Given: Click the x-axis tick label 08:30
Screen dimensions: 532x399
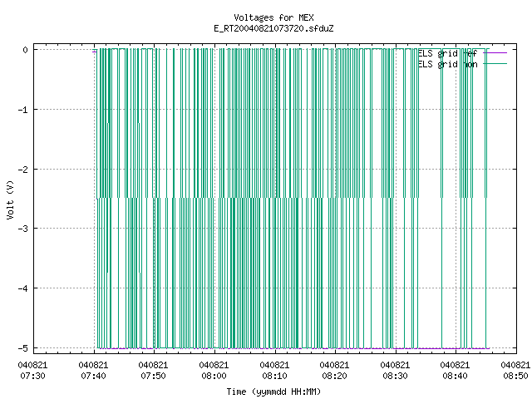Looking at the screenshot, I should click(396, 376).
